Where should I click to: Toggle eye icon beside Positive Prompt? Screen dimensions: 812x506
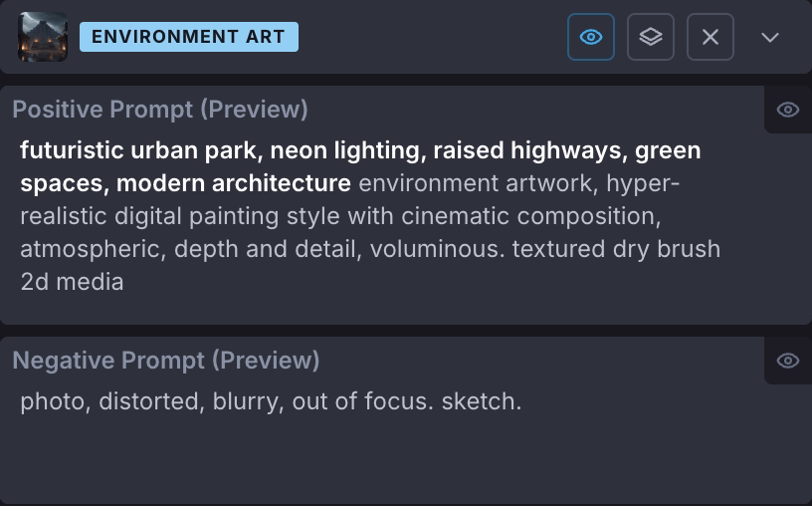point(788,110)
